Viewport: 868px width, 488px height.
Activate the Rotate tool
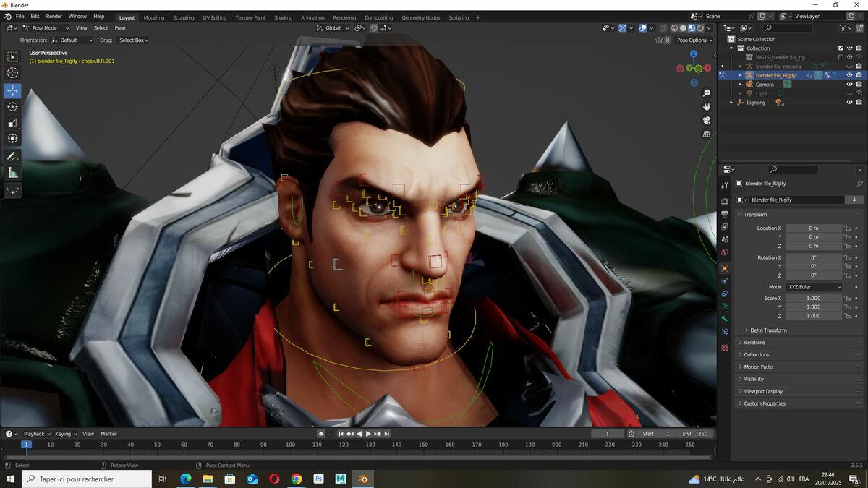pos(13,107)
